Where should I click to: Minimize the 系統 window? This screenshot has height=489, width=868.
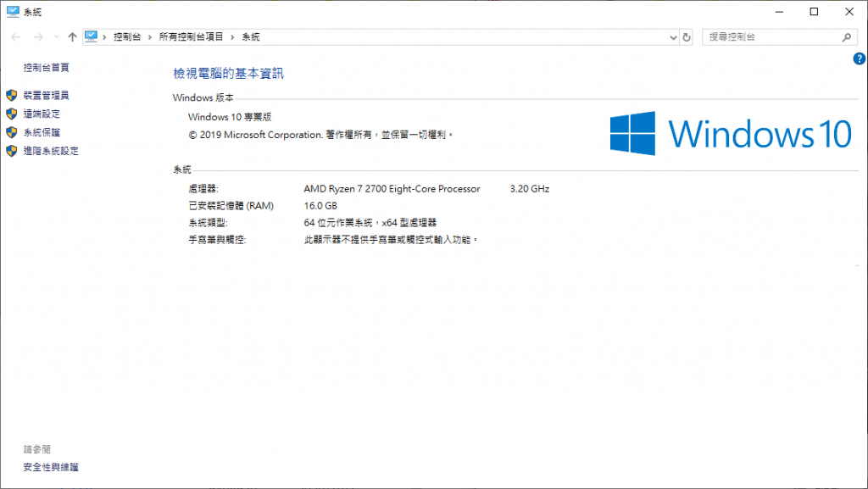pyautogui.click(x=780, y=12)
